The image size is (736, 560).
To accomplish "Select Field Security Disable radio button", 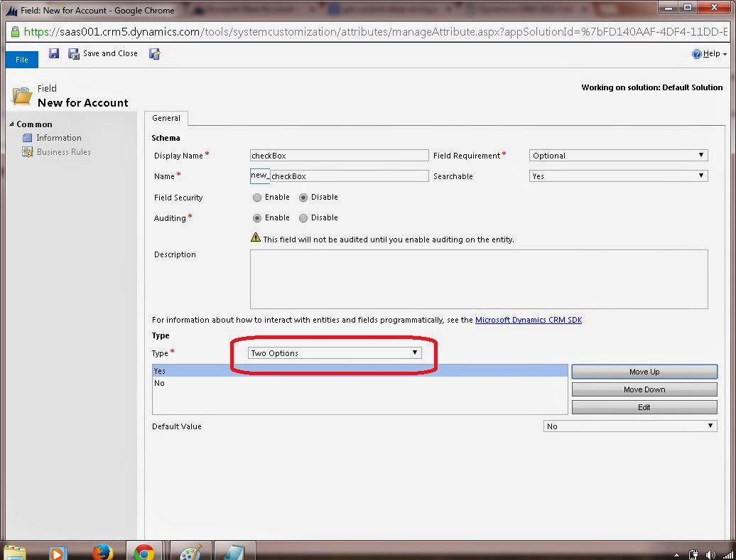I will click(303, 198).
